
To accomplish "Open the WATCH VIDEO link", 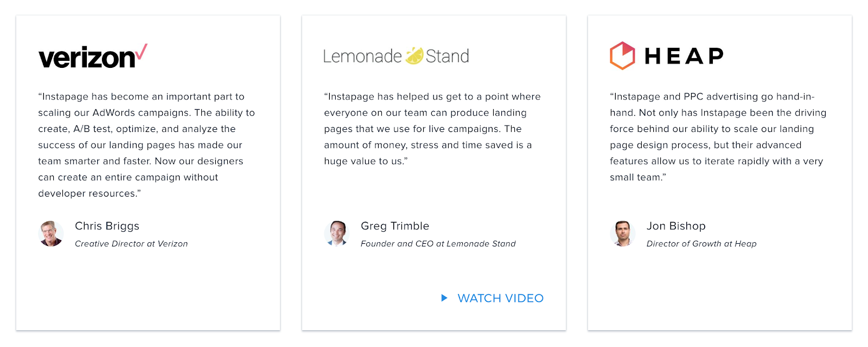I will (x=500, y=298).
